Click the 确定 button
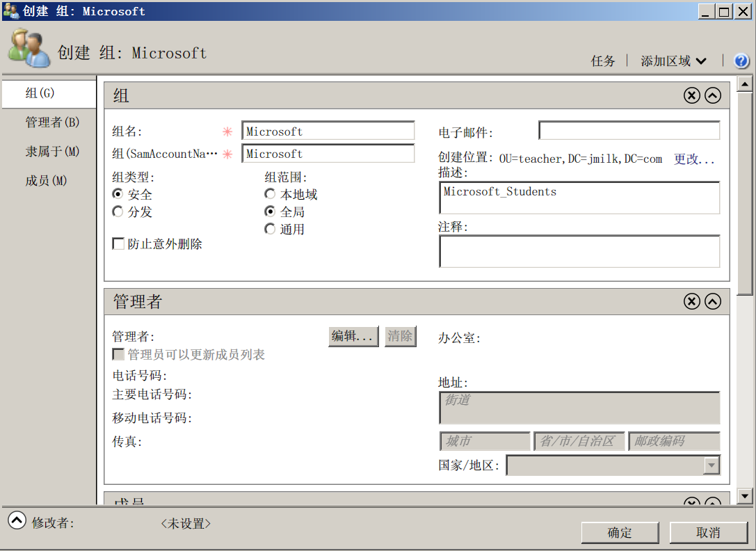 pyautogui.click(x=620, y=533)
